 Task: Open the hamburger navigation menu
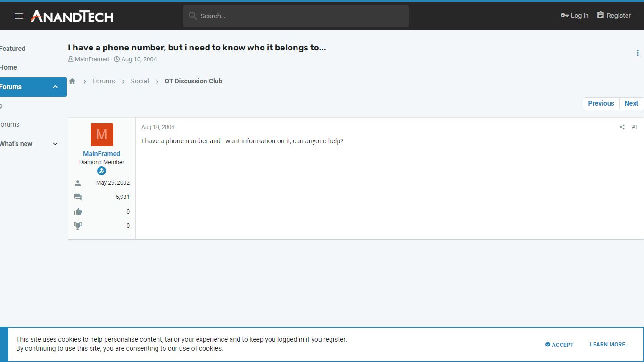tap(19, 16)
